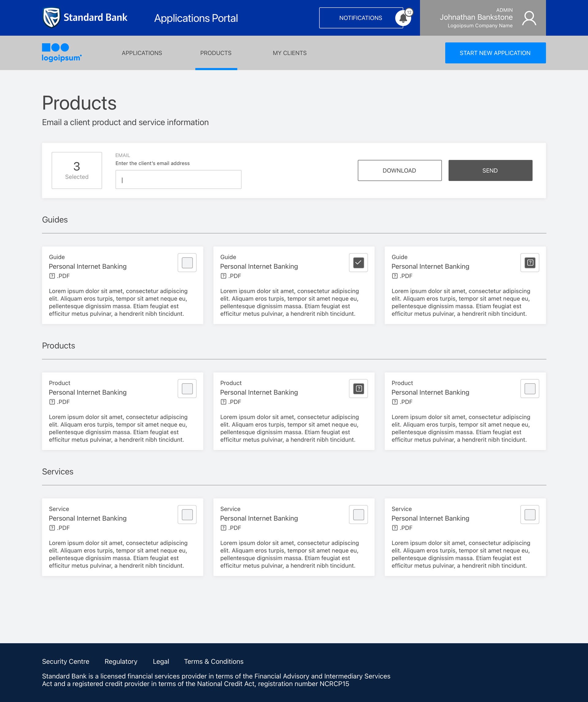Focus the client email address field

(178, 179)
